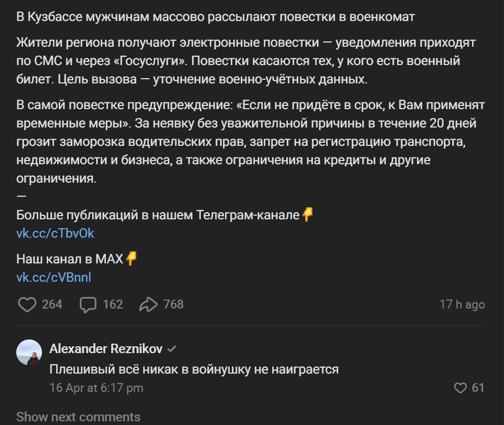This screenshot has height=425, width=504.
Task: Expand "Show next comments"
Action: [78, 417]
